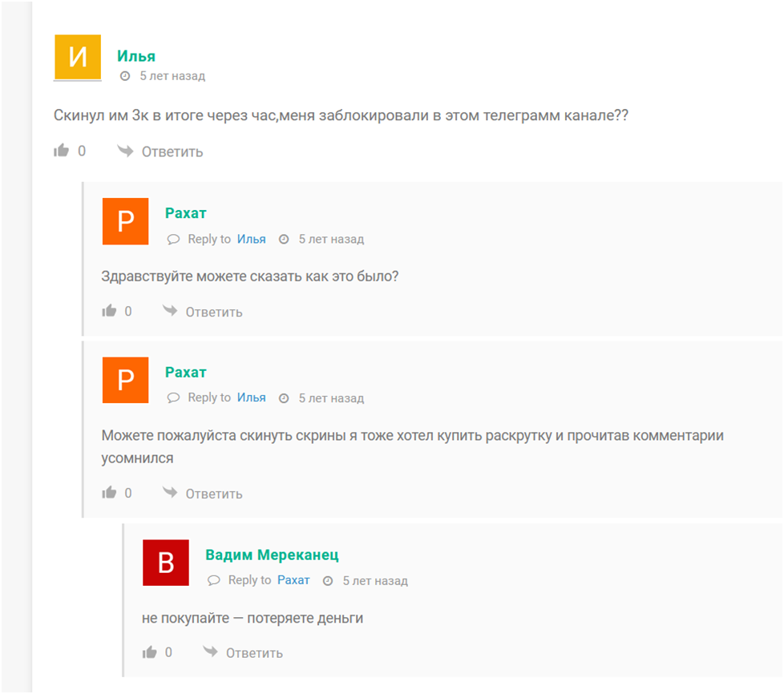Click speech bubble icon in Вадим's reply
The height and width of the screenshot is (694, 784).
[213, 580]
